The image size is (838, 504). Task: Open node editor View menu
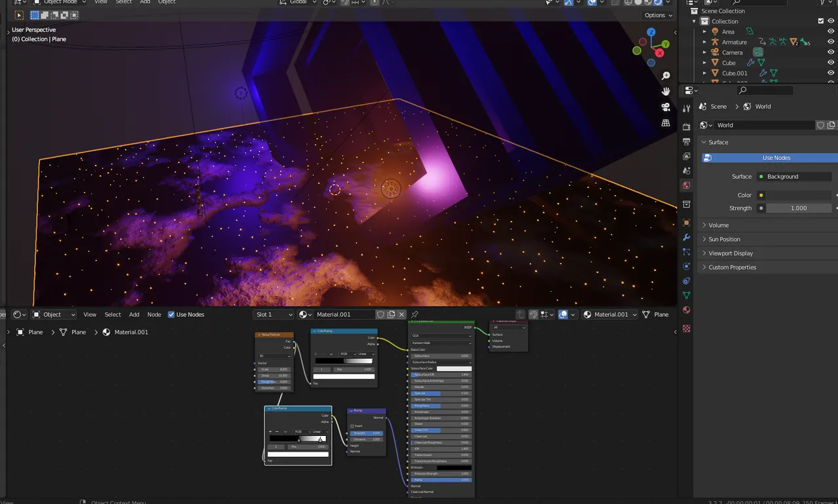(90, 315)
